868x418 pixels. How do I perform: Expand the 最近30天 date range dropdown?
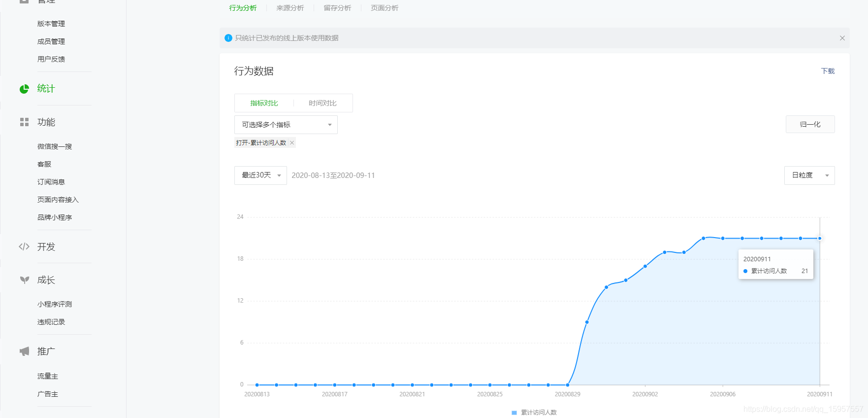click(x=260, y=175)
